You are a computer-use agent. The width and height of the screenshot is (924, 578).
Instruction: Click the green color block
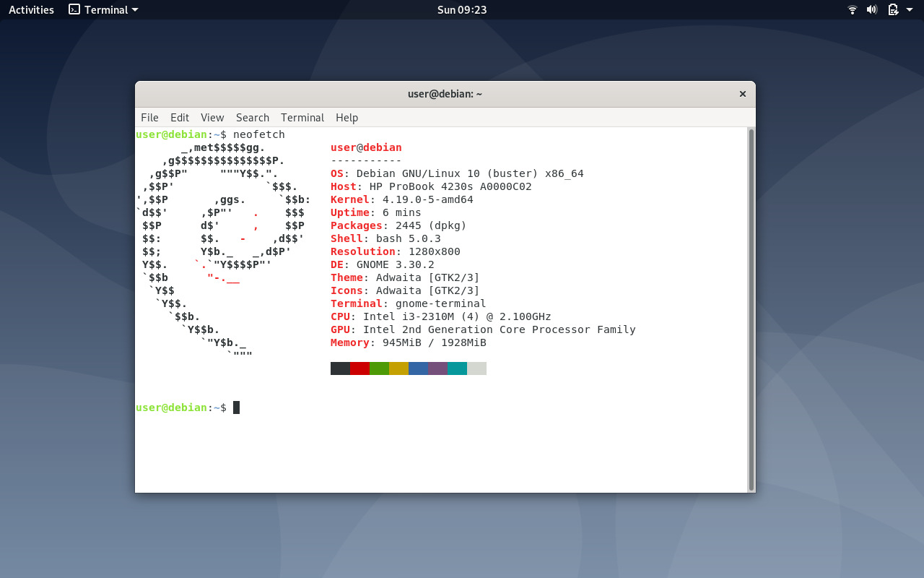pos(379,368)
